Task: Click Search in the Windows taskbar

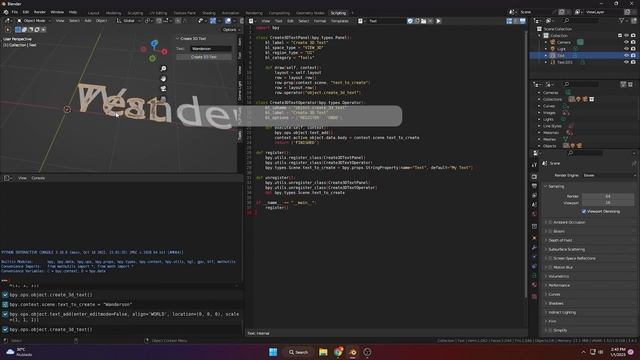Action: pos(298,352)
